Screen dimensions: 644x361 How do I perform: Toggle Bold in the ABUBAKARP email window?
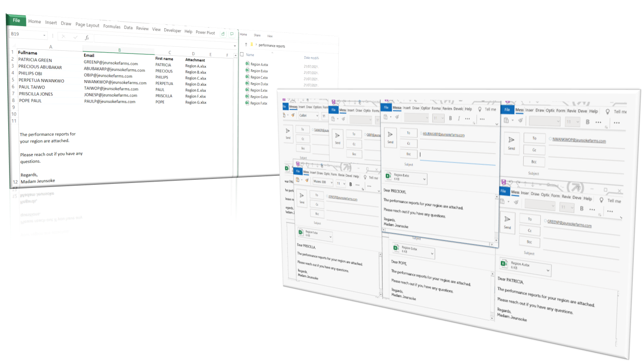(451, 118)
